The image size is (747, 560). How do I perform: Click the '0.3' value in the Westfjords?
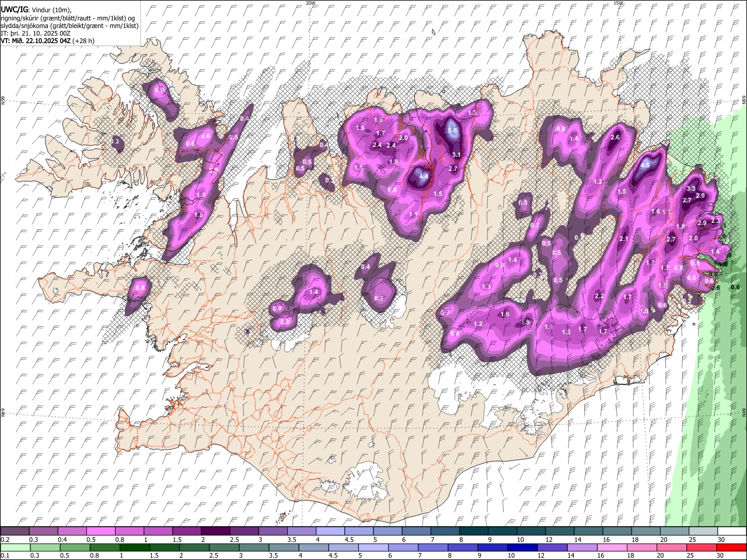[115, 141]
